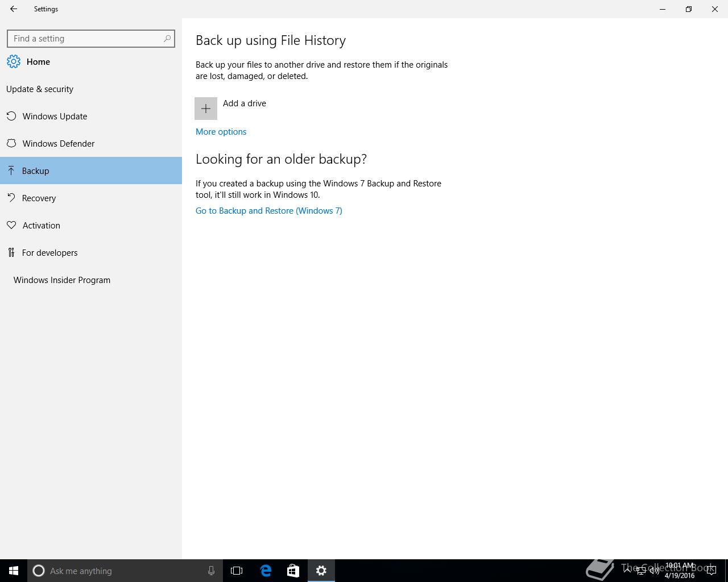The image size is (728, 582).
Task: Open the Action Center notifications icon
Action: (712, 571)
